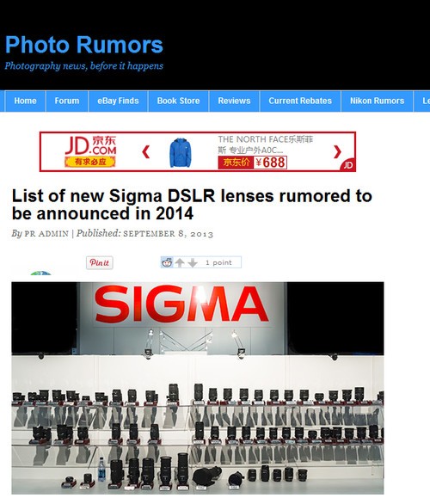430x504 pixels.
Task: Show next ad with right red chevron
Action: (x=337, y=151)
